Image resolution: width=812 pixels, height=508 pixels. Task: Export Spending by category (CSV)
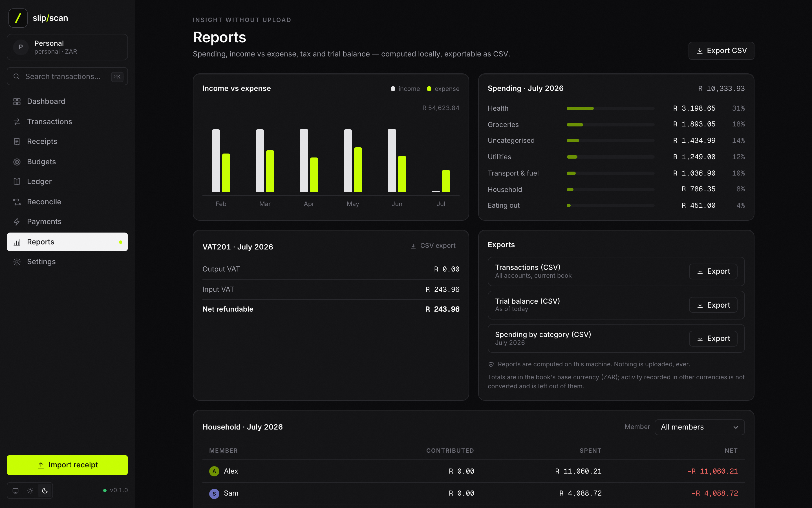(x=713, y=339)
